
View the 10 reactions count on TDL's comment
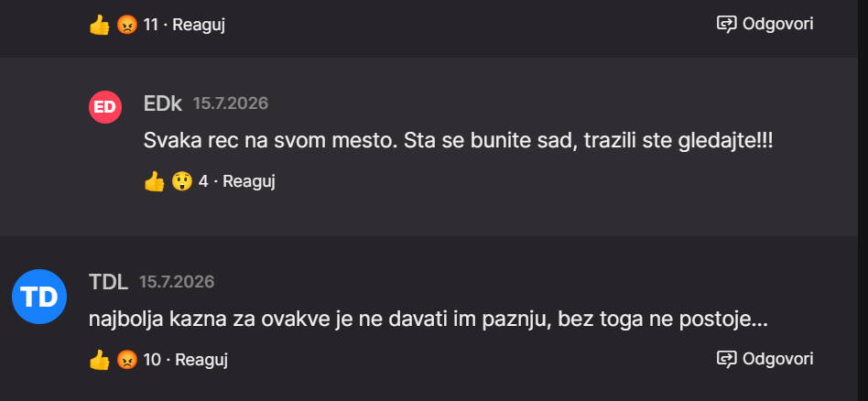tap(152, 360)
